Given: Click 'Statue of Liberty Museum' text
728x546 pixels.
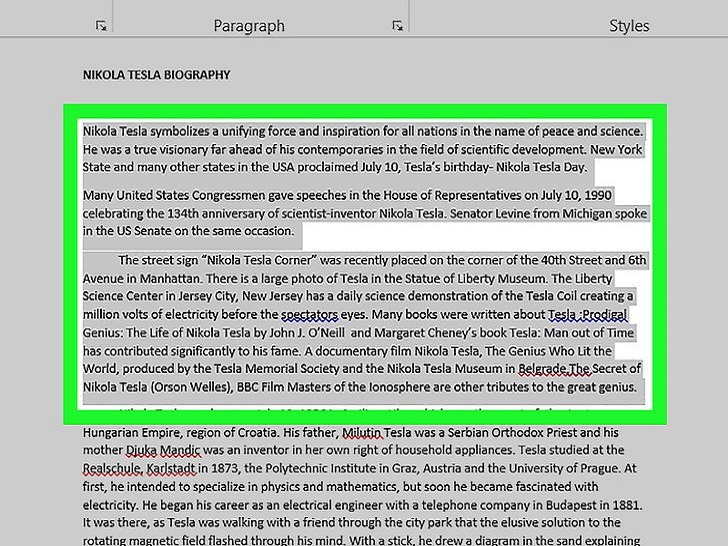Looking at the screenshot, I should tap(475, 279).
